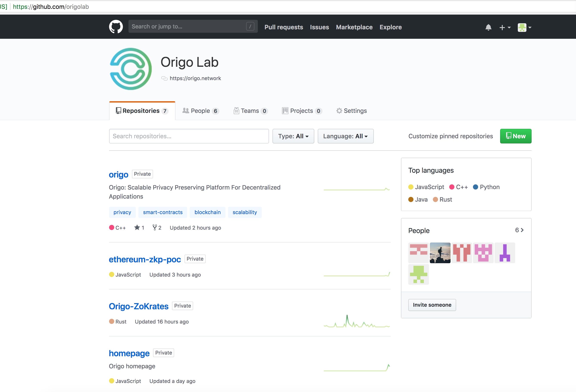
Task: Open the homepage repository
Action: 129,353
